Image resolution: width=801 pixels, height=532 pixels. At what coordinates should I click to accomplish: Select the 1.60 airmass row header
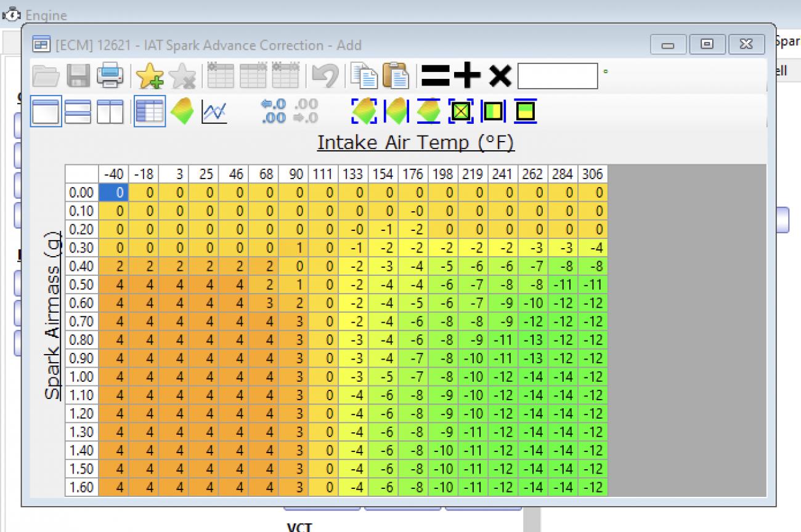(x=81, y=488)
